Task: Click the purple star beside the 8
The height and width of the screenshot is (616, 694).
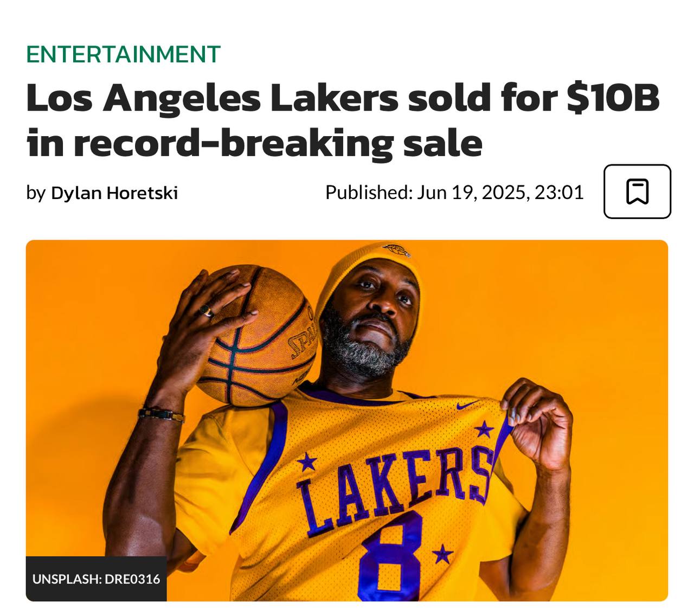Action: coord(443,554)
